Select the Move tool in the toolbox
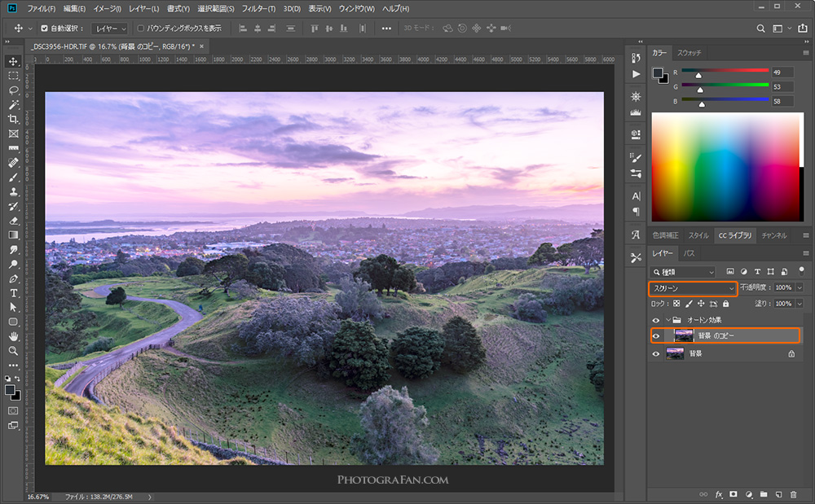 pos(14,61)
